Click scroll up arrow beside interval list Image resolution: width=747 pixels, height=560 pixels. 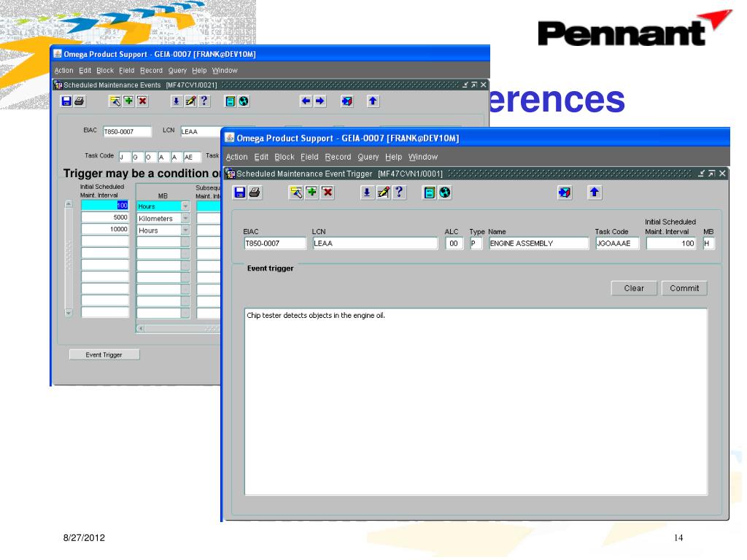coord(69,204)
